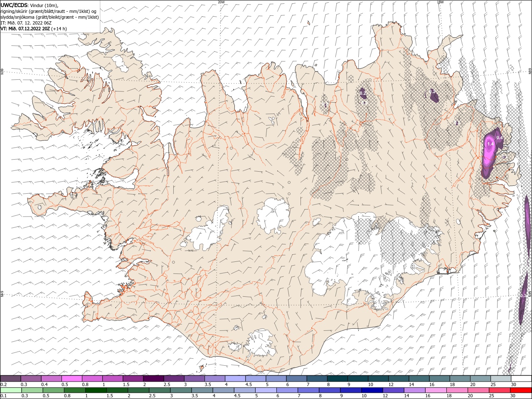This screenshot has height=399, width=532.
Task: Click the "VT: Mið. 07.12.2022 20Z" valid time
Action: pyautogui.click(x=25, y=29)
